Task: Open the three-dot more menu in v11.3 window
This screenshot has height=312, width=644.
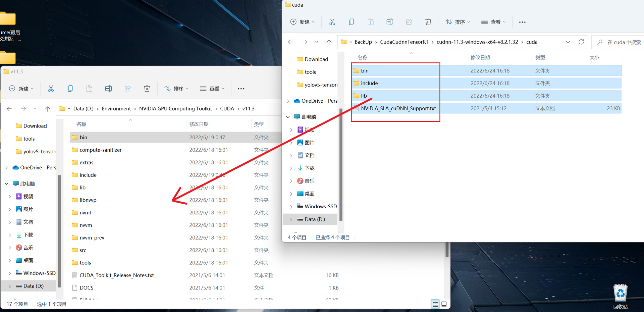Action: pos(241,89)
